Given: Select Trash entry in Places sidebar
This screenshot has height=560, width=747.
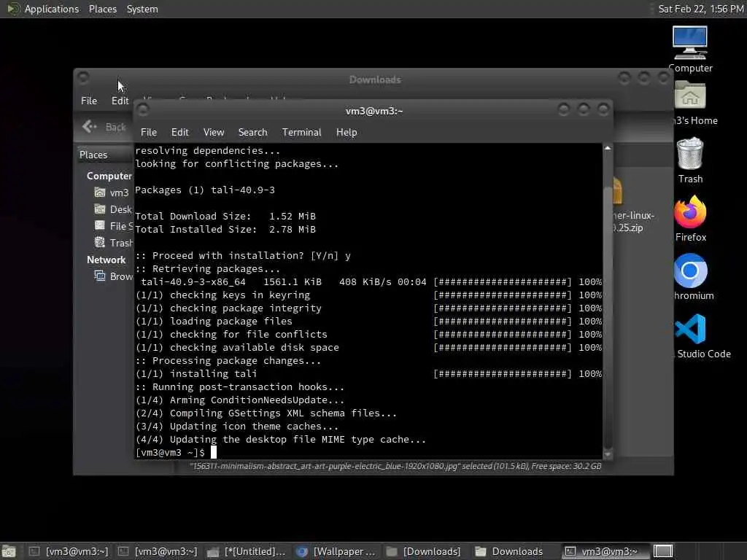Looking at the screenshot, I should pos(113,242).
